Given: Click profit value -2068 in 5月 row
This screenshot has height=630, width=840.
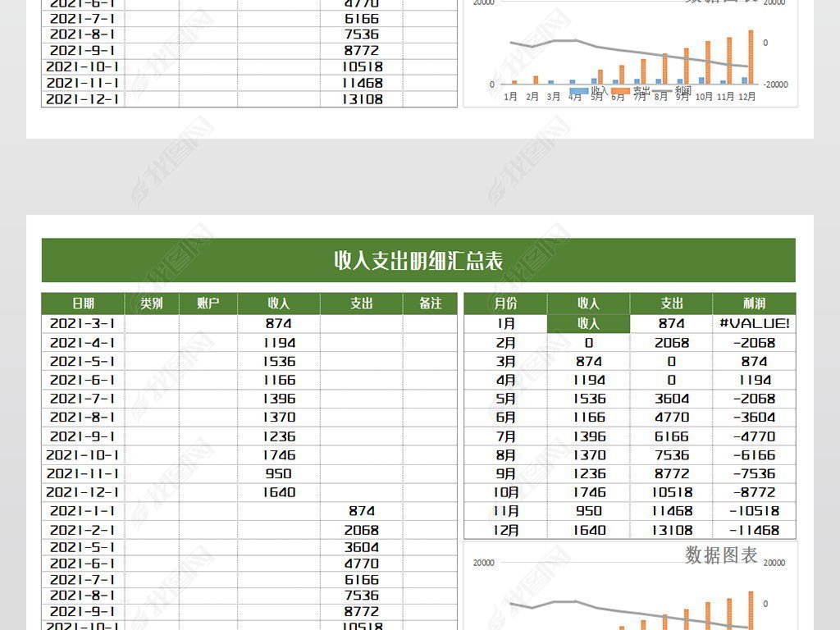Looking at the screenshot, I should tap(755, 399).
